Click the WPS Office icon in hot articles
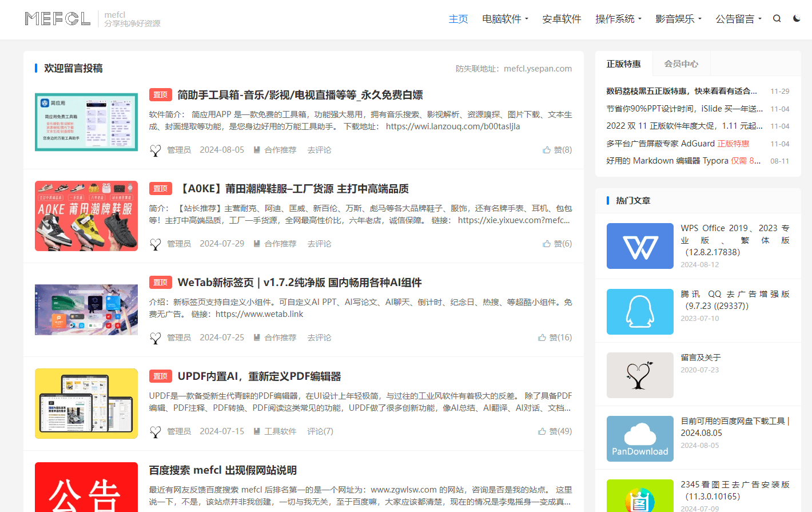This screenshot has height=512, width=812. tap(639, 245)
